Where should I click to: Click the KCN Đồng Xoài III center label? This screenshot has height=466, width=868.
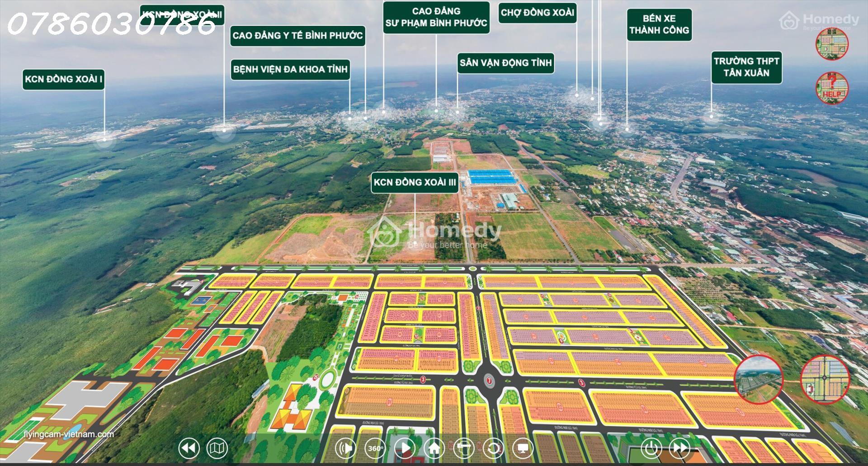(415, 183)
